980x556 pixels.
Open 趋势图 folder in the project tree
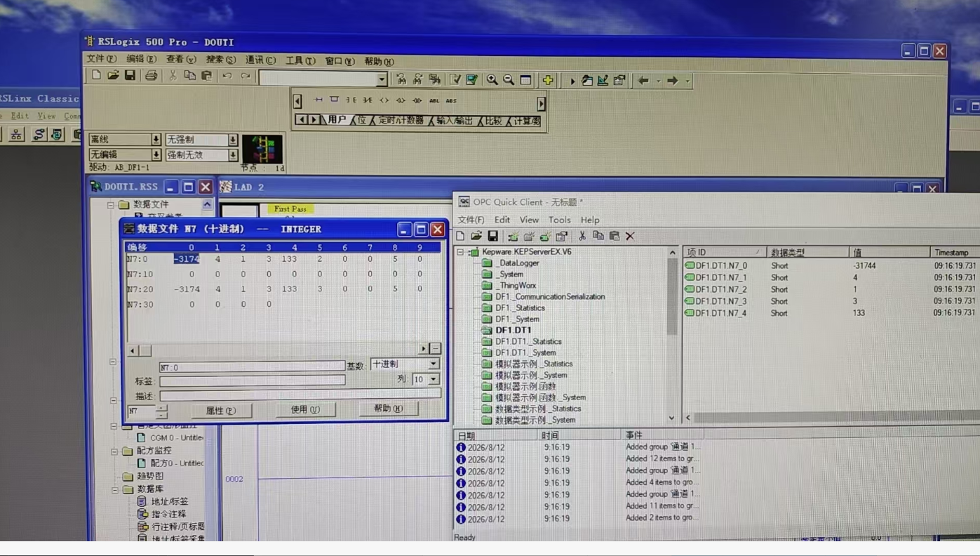(149, 477)
